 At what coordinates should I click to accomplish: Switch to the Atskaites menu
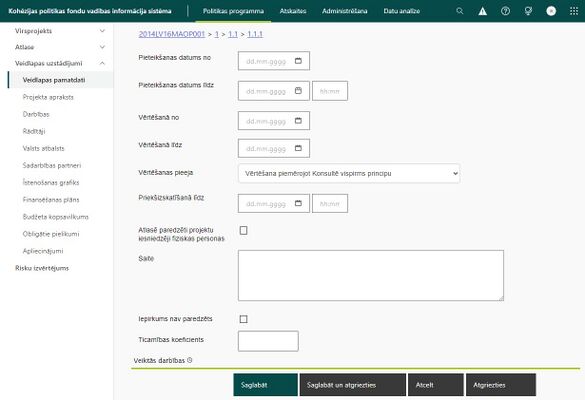(293, 11)
